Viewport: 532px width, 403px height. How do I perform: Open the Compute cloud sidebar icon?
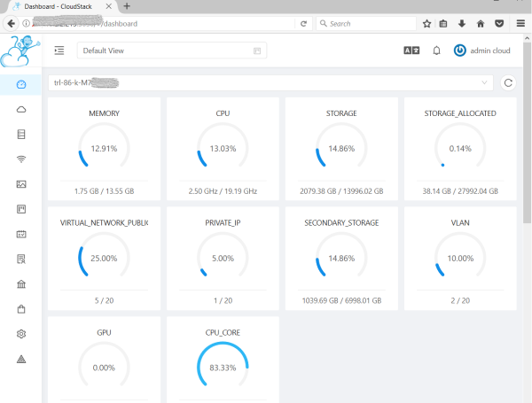(21, 109)
